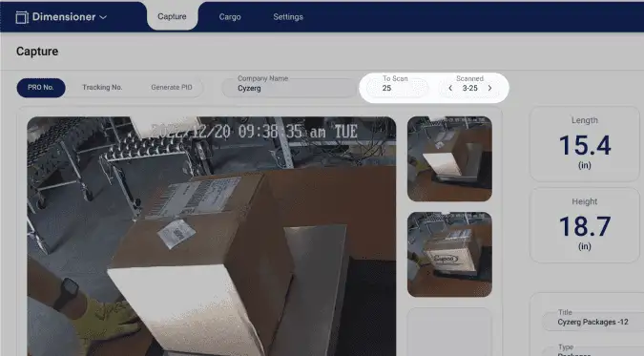The image size is (644, 356).
Task: Click the Capture page heading
Action: coord(37,52)
